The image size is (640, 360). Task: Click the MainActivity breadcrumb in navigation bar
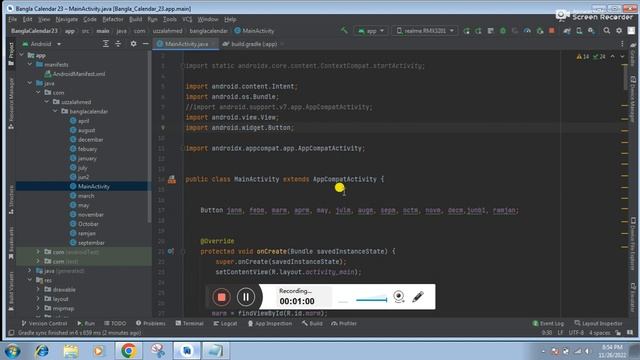pyautogui.click(x=254, y=31)
